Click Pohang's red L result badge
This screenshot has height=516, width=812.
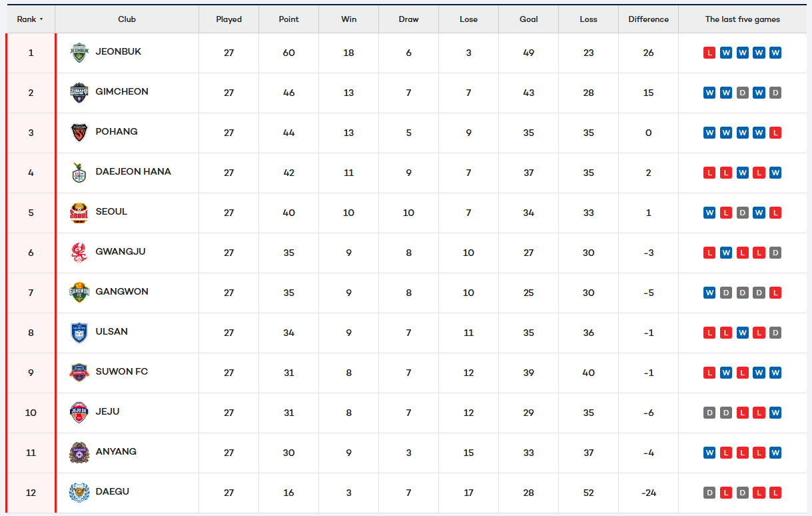pos(775,133)
